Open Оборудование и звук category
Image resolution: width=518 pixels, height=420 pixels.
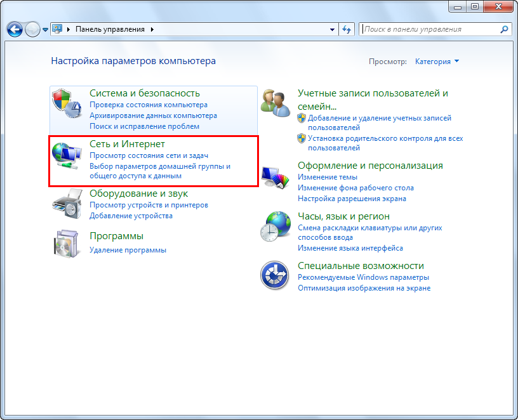139,194
